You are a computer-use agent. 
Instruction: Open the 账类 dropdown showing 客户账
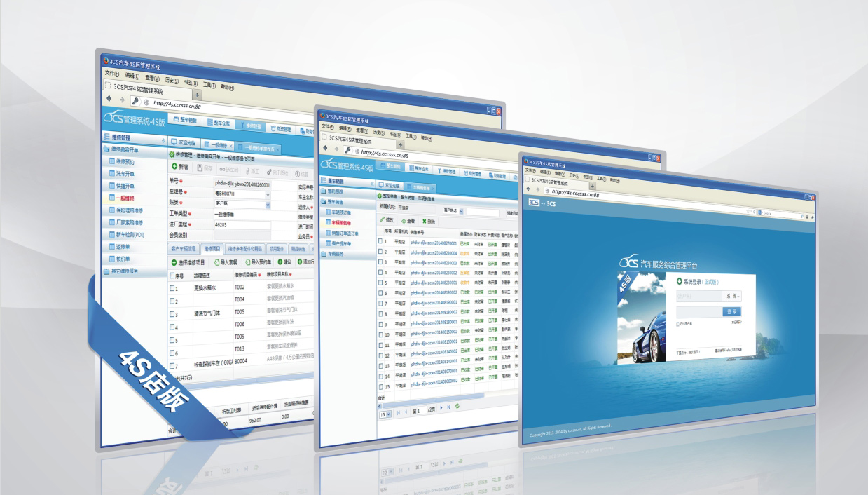tap(268, 205)
